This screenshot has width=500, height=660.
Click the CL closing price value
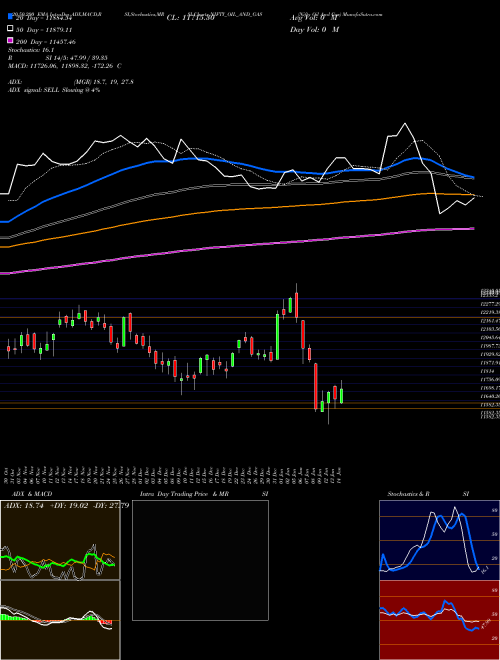[x=191, y=18]
